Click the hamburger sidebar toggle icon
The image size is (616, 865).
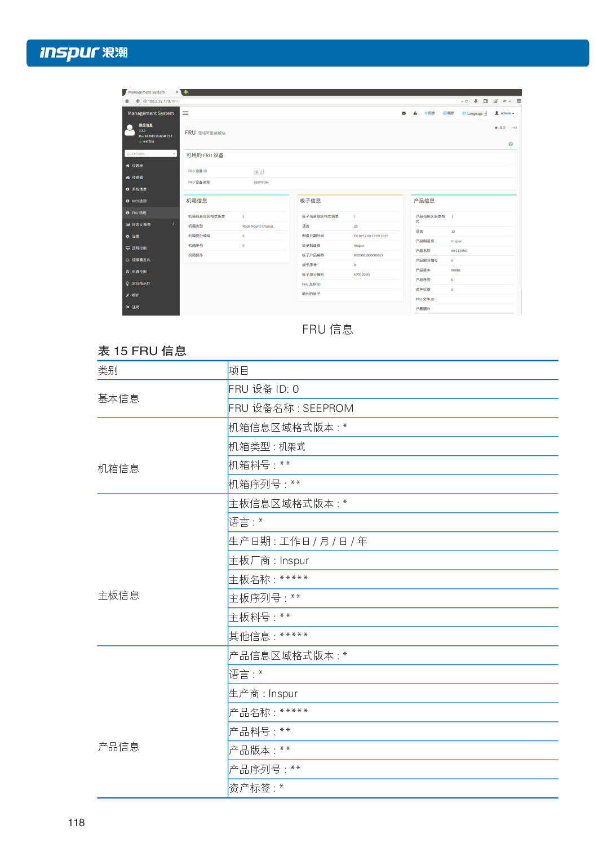coord(185,113)
